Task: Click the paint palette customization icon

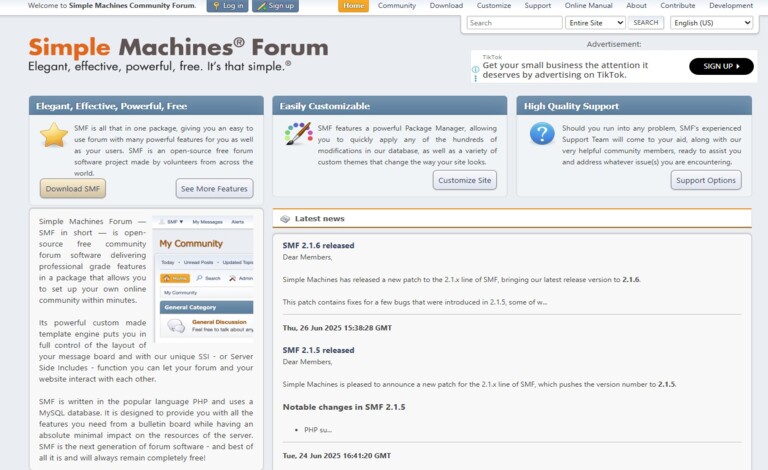Action: (298, 134)
